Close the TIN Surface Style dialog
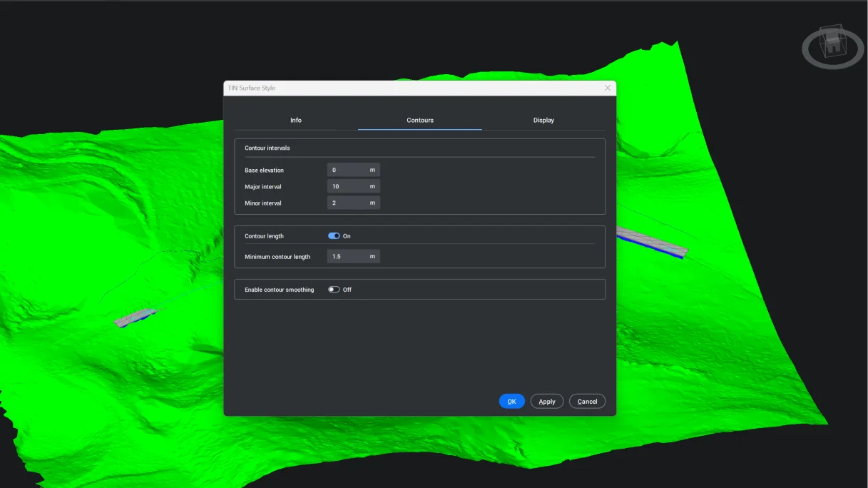 [x=608, y=88]
